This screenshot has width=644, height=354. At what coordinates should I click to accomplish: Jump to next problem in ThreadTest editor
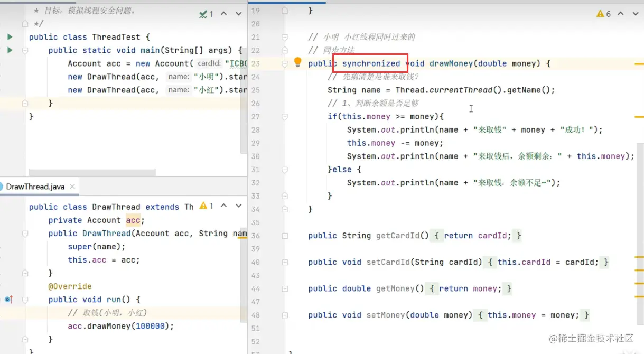tap(238, 14)
